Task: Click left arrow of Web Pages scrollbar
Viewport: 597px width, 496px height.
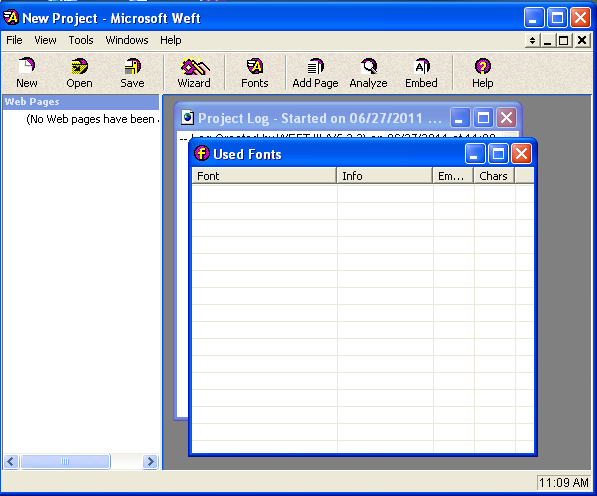Action: point(11,461)
